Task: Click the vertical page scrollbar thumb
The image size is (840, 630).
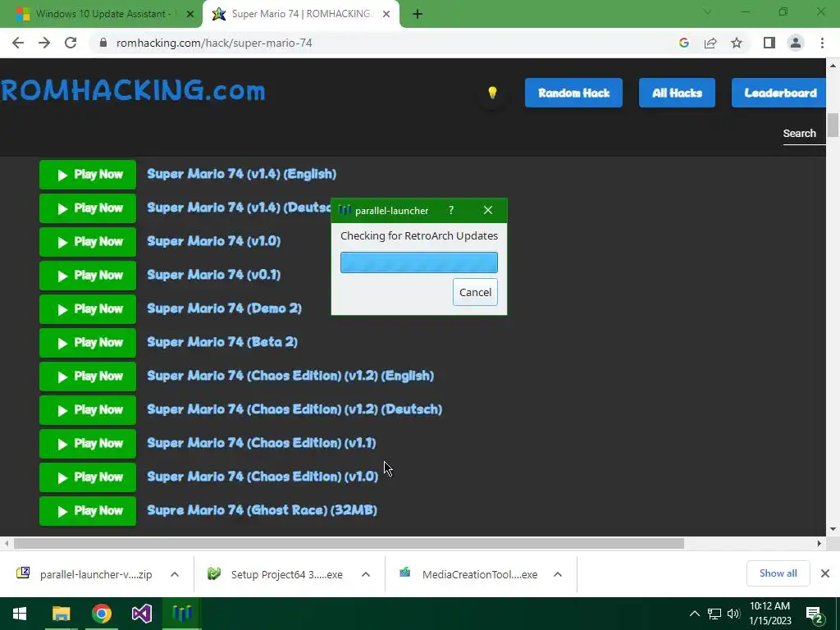Action: point(833,126)
